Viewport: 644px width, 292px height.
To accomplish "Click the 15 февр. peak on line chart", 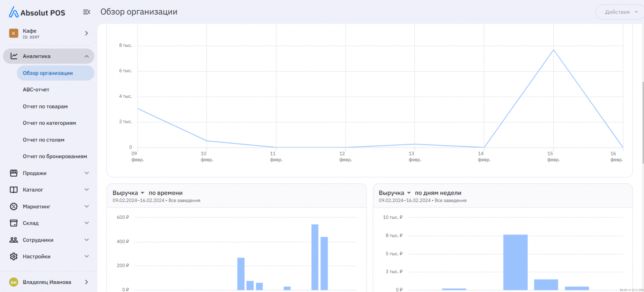I will (553, 50).
